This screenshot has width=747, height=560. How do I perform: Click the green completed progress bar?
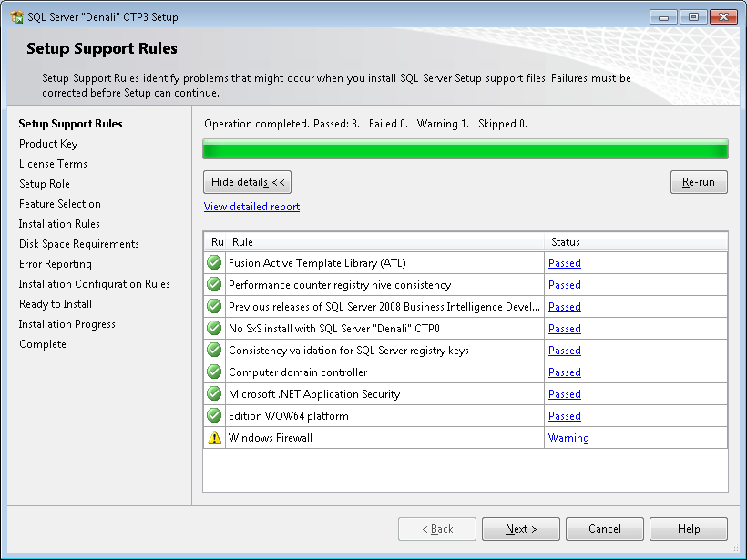tap(465, 149)
